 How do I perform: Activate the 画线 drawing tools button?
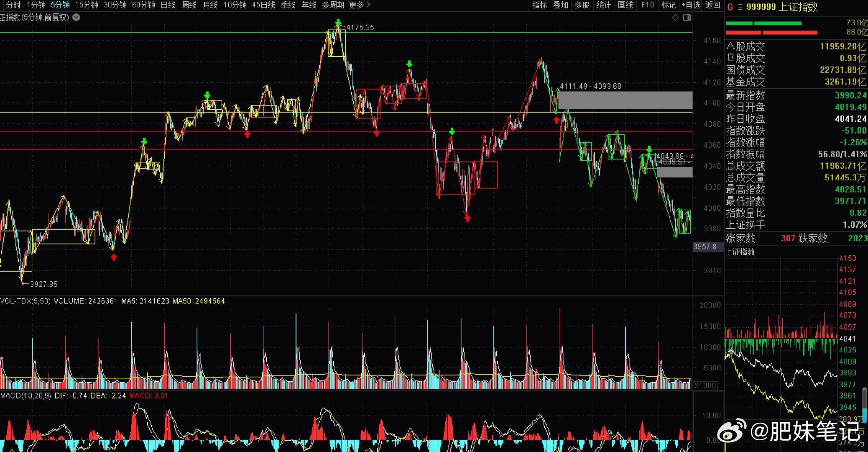pos(625,5)
